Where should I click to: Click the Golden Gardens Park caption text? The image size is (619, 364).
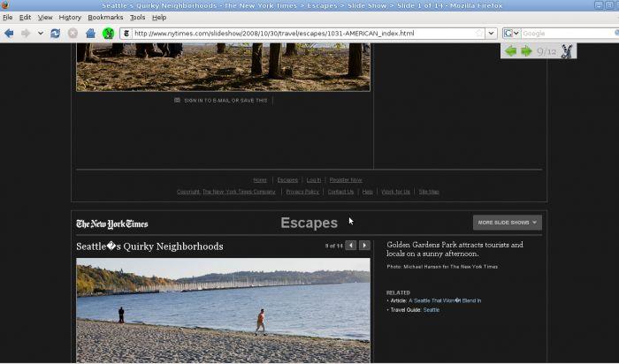[455, 249]
